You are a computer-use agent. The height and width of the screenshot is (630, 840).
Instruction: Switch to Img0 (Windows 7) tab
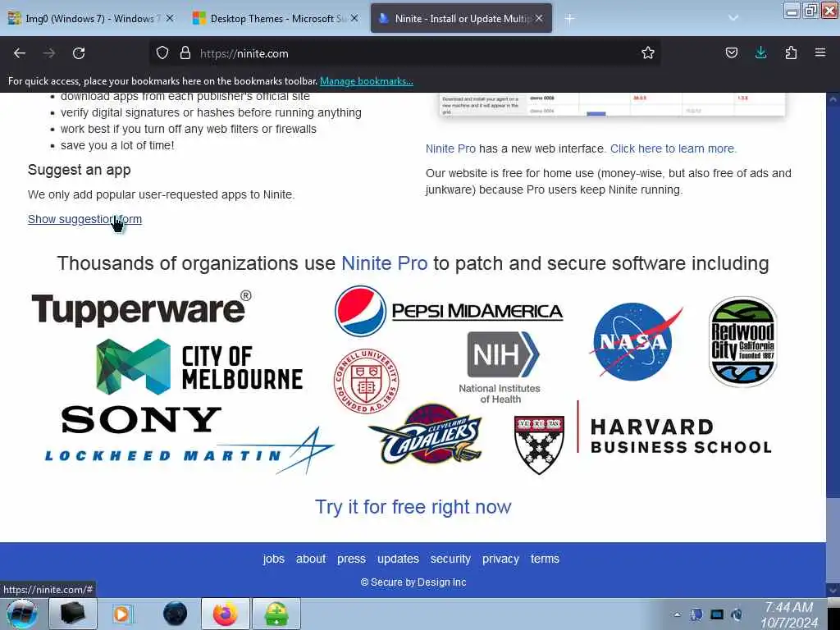(x=91, y=18)
